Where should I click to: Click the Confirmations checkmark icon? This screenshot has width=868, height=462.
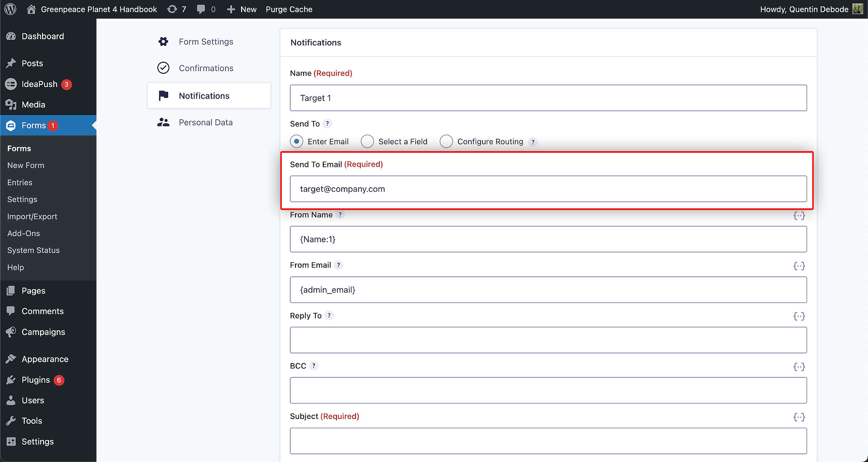pyautogui.click(x=163, y=68)
